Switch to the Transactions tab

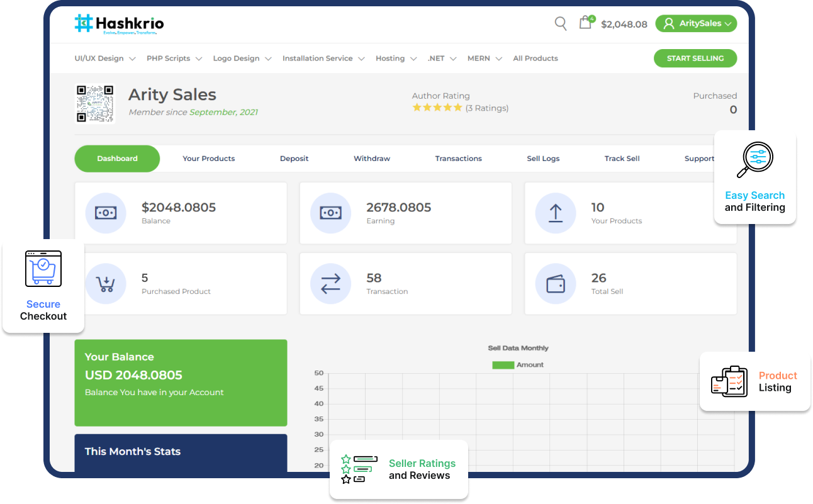(459, 159)
